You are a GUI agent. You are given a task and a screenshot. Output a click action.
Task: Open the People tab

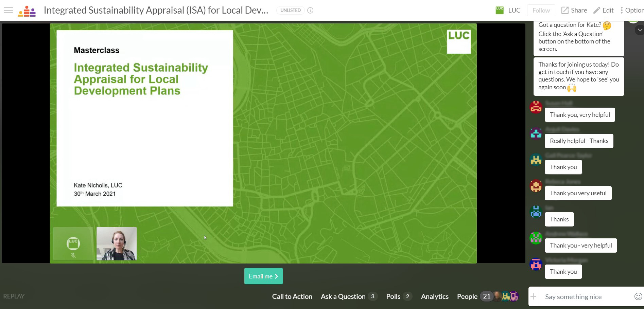point(467,296)
